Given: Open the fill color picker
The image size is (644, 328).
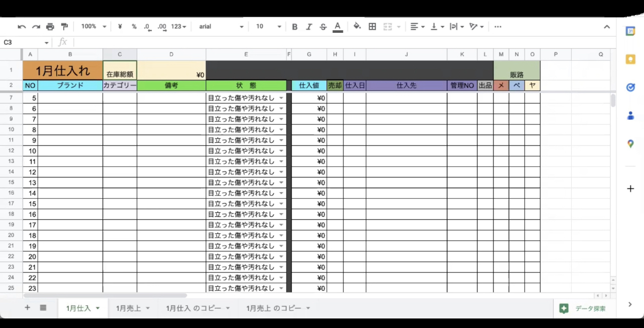Looking at the screenshot, I should pos(357,27).
